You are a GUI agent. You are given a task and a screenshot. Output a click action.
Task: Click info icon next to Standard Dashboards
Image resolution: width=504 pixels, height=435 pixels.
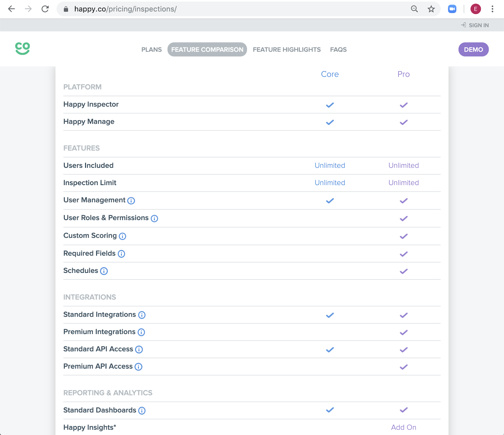point(142,411)
